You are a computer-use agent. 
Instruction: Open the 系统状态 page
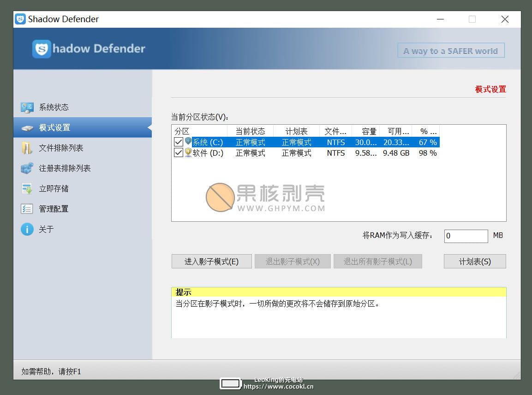83,107
